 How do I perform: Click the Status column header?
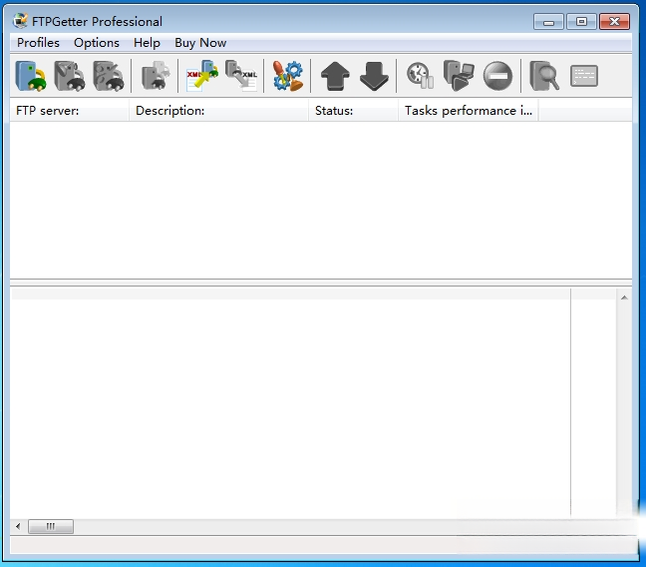[x=353, y=110]
